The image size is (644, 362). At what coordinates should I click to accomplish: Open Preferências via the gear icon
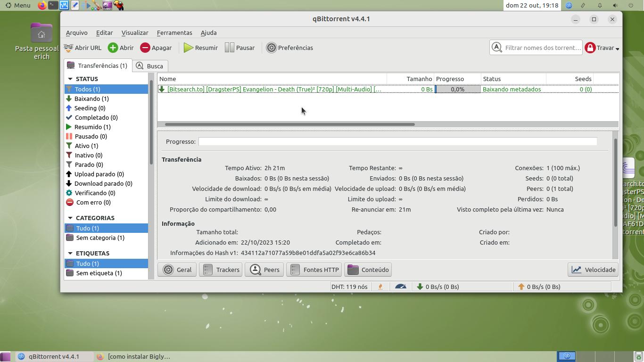(271, 48)
